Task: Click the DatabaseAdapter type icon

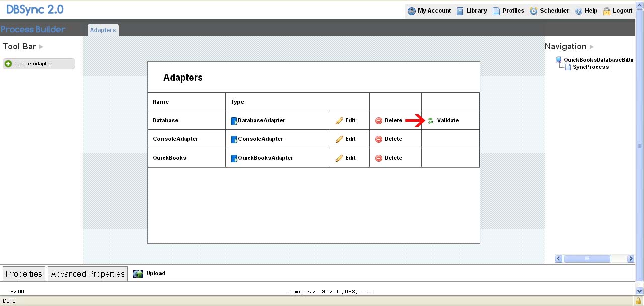Action: pyautogui.click(x=234, y=121)
